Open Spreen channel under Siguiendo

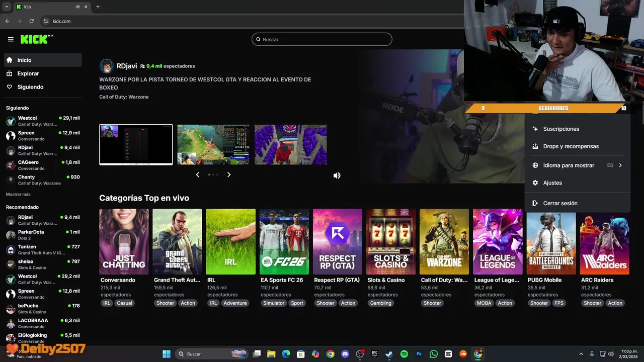click(x=43, y=136)
